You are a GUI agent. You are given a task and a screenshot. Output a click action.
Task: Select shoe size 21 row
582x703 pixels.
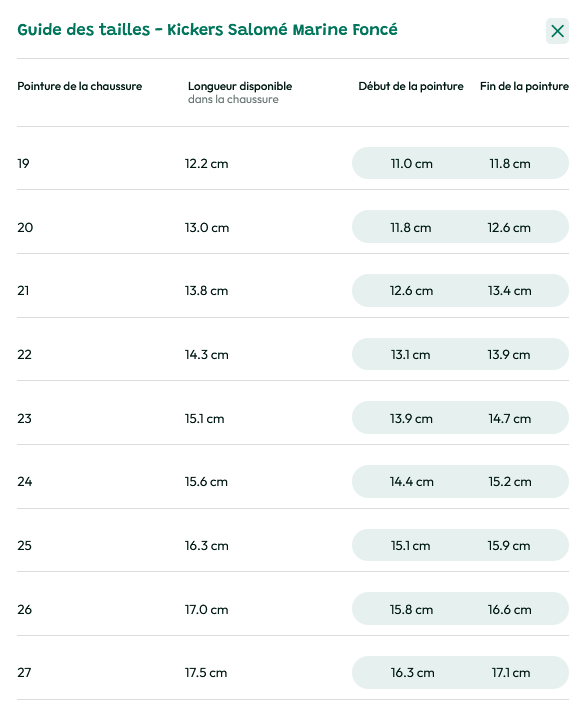pos(293,291)
